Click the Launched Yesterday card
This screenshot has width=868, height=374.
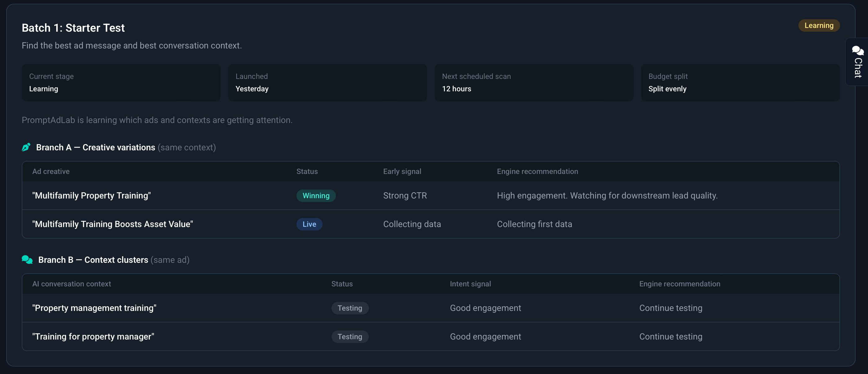coord(328,83)
